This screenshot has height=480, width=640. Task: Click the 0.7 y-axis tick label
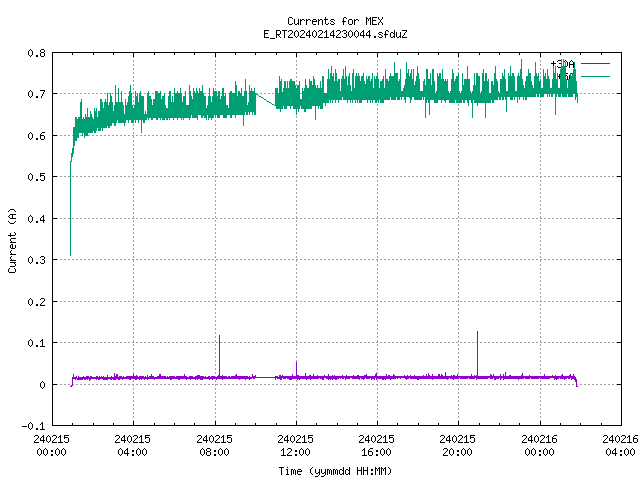pyautogui.click(x=36, y=94)
